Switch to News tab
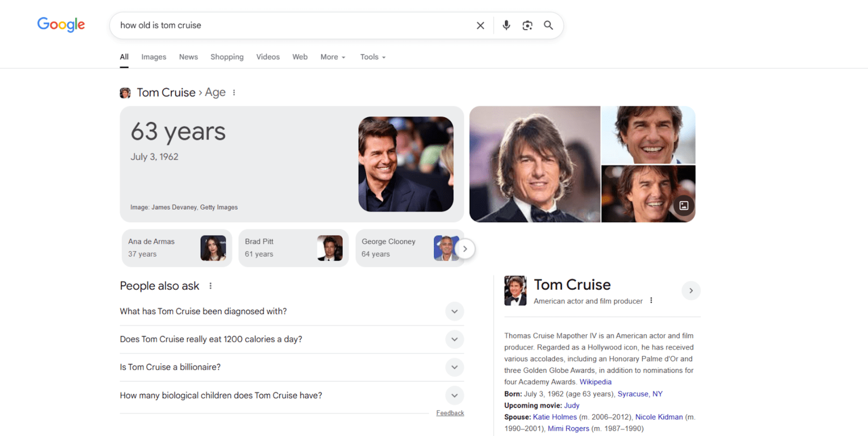 click(x=188, y=57)
